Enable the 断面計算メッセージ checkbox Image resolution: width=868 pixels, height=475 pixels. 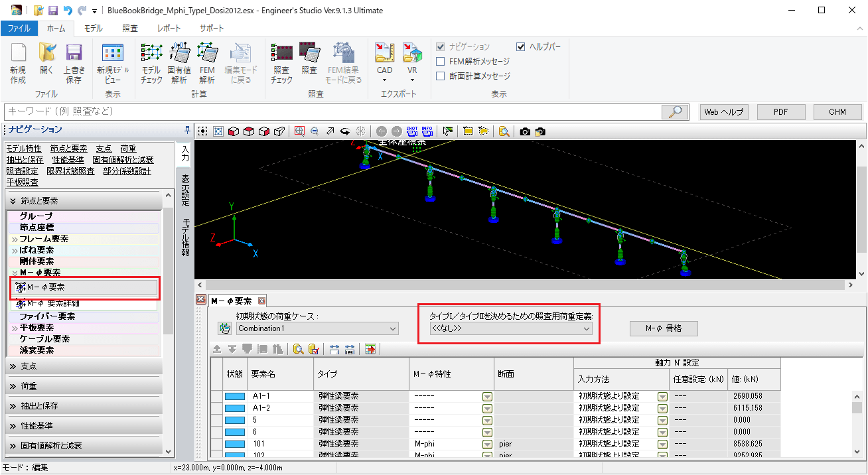coord(441,76)
